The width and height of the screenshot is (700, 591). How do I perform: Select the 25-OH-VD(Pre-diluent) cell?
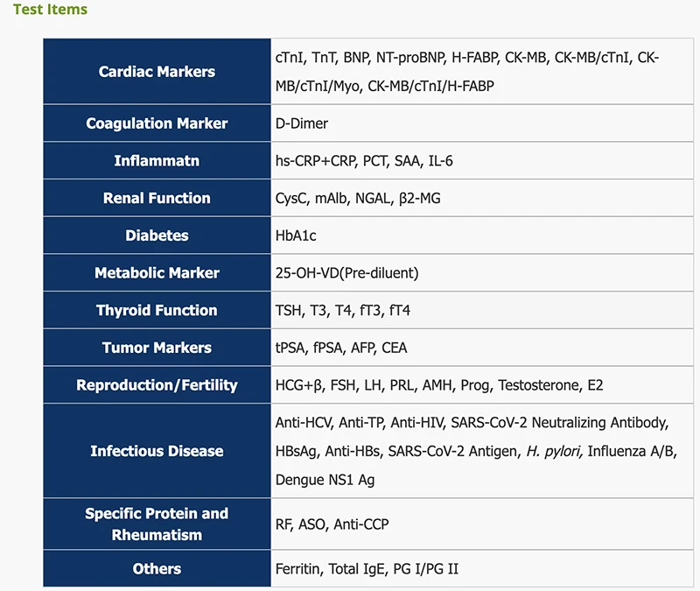(346, 273)
